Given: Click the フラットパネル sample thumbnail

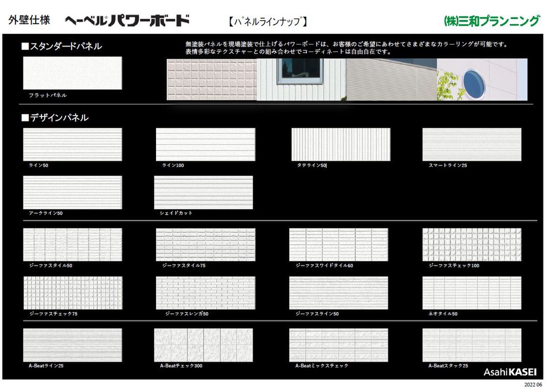Looking at the screenshot, I should tap(72, 73).
